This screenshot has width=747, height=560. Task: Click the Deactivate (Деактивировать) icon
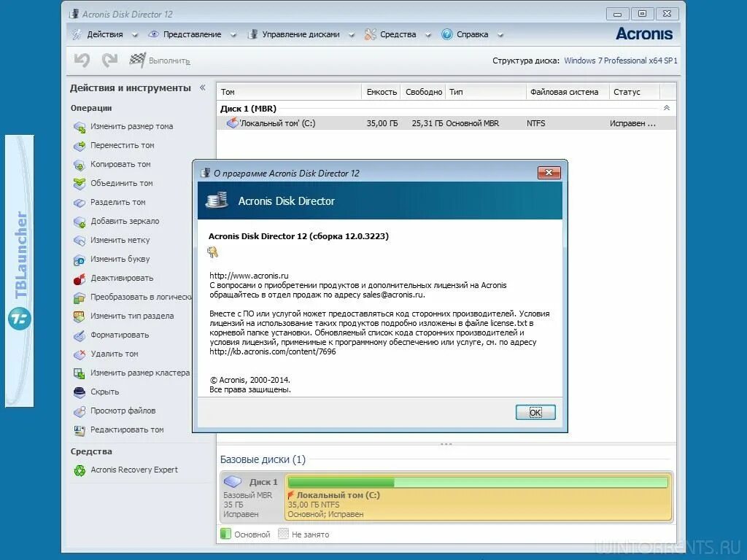79,278
